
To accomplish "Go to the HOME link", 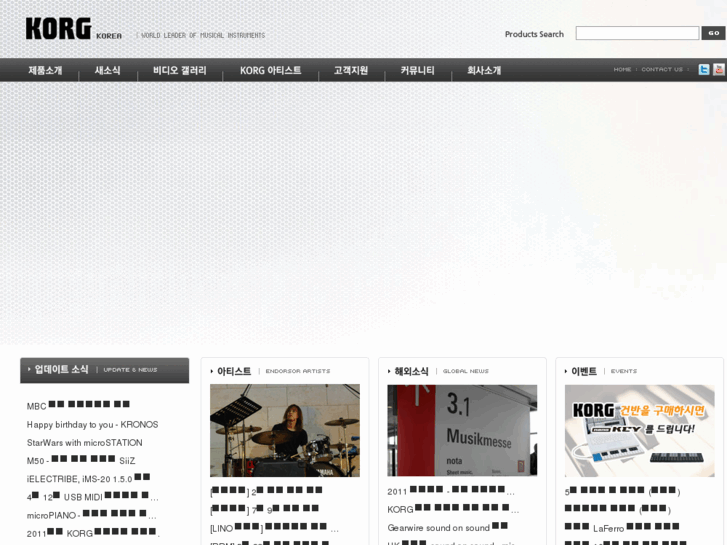I will tap(622, 70).
